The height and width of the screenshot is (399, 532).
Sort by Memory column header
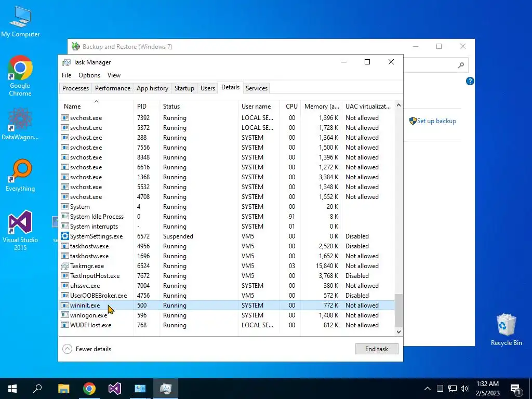(x=321, y=106)
